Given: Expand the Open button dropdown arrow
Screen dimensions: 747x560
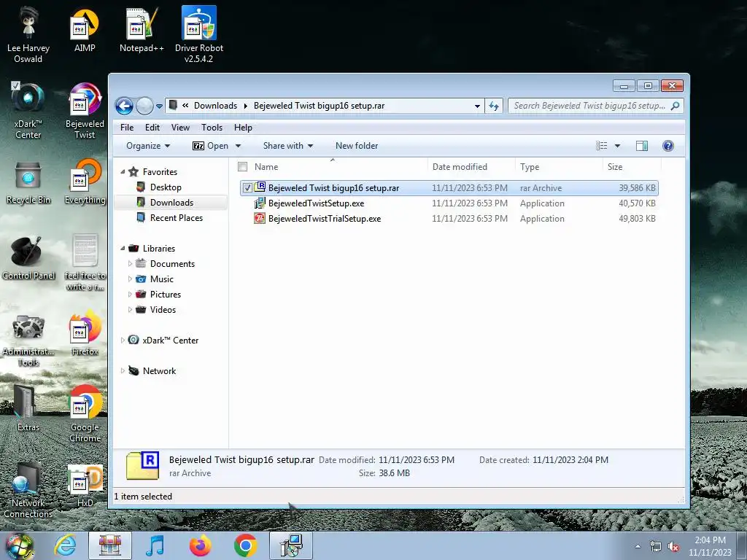Looking at the screenshot, I should [239, 146].
